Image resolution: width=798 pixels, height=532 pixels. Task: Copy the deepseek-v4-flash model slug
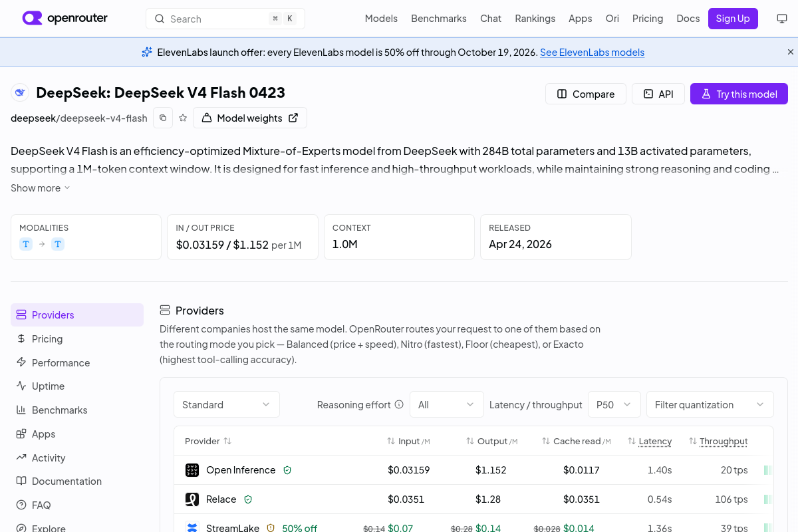[x=163, y=118]
